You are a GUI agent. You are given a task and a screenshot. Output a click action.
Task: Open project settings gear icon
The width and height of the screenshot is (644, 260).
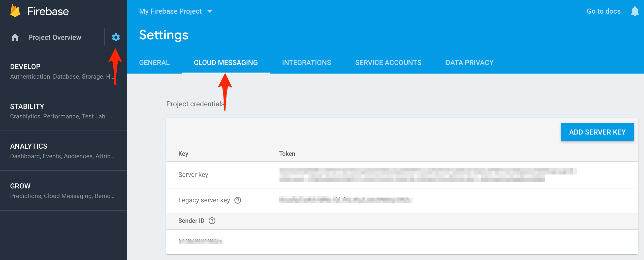[x=116, y=37]
